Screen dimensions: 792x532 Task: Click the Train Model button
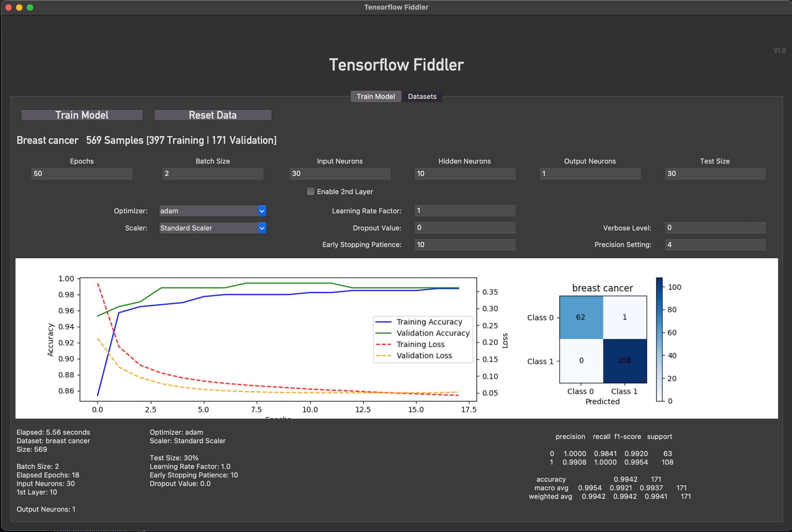pyautogui.click(x=82, y=115)
